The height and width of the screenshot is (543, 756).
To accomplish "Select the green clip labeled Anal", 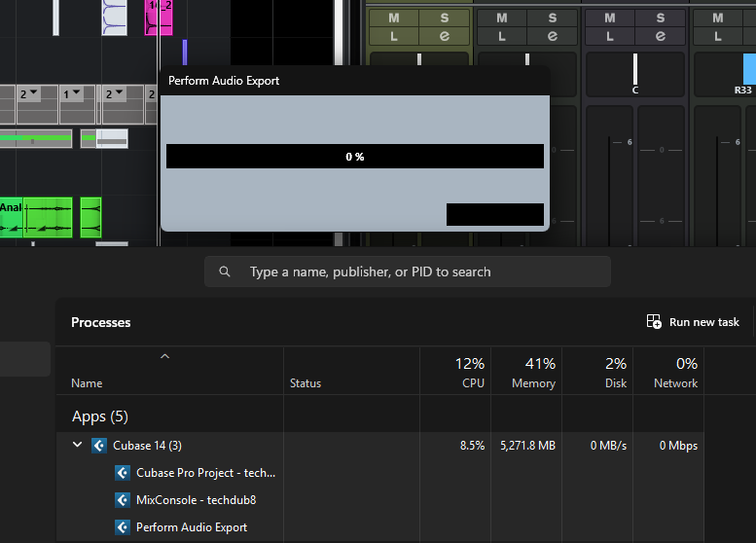I will tap(11, 217).
